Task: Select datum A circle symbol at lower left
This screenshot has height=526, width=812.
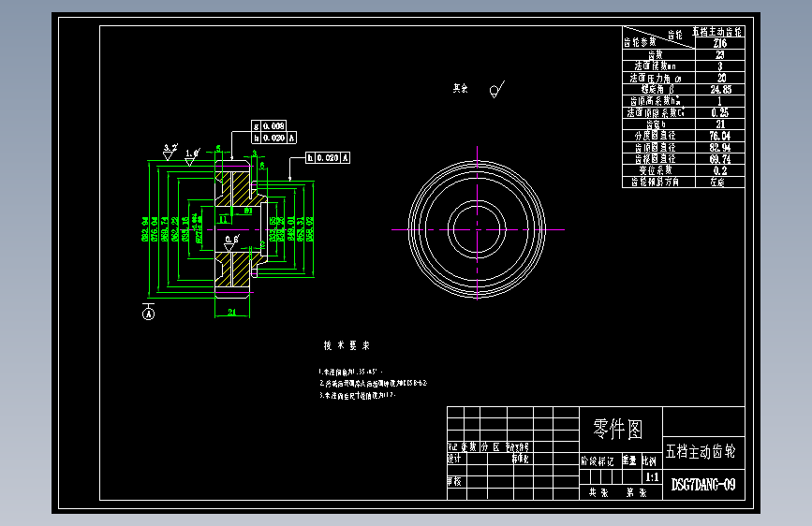Action: (x=149, y=314)
